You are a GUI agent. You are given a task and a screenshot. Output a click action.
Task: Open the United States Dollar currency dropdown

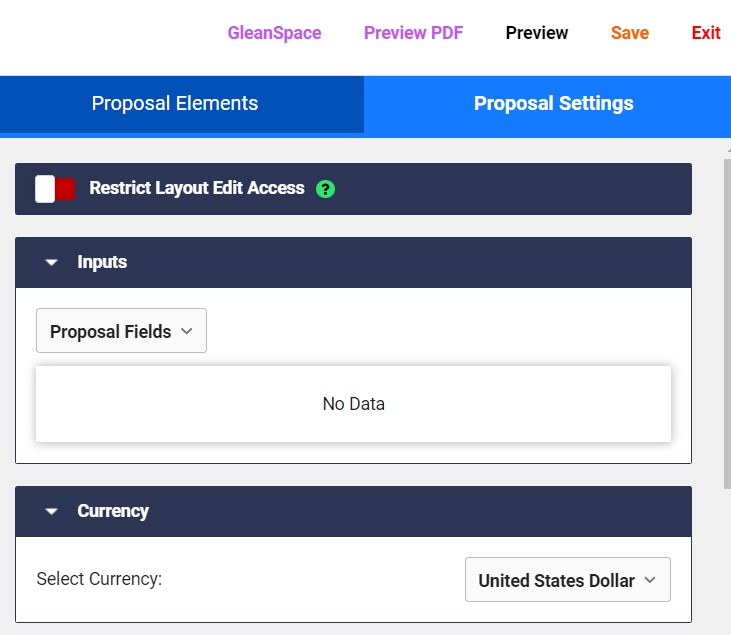[567, 580]
